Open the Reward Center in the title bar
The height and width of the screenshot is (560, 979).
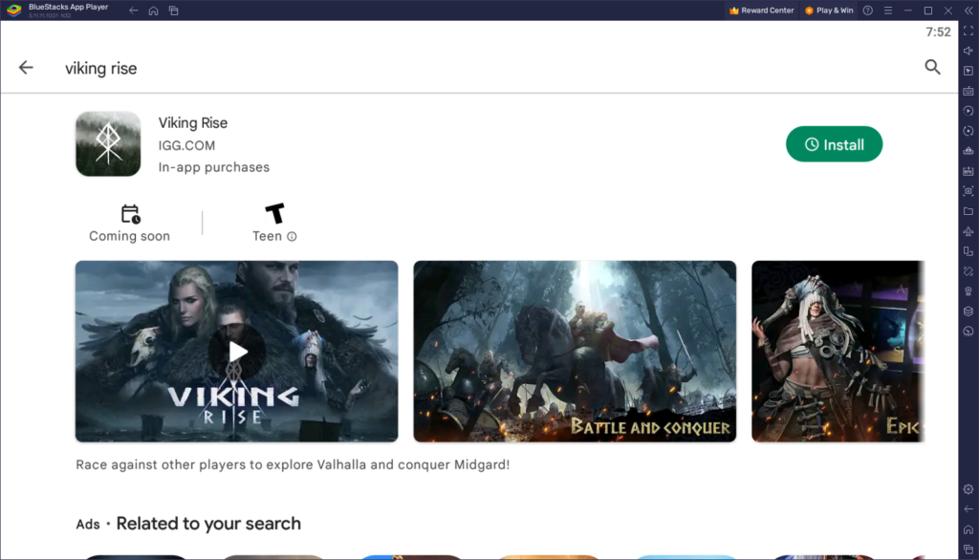(x=760, y=11)
